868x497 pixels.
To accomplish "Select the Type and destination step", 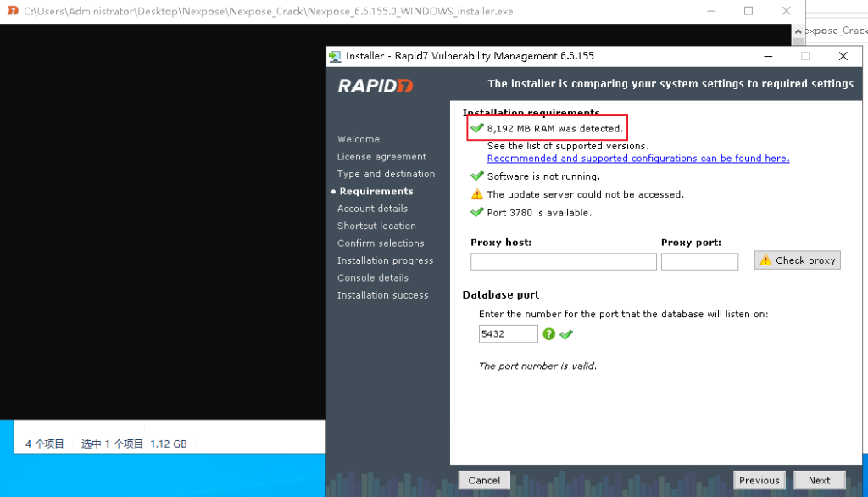I will point(387,174).
